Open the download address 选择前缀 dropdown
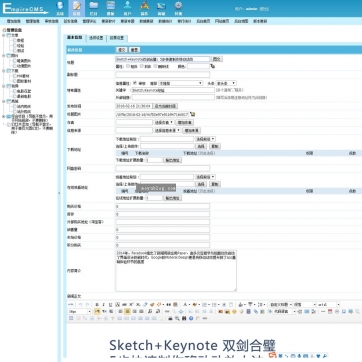Screen dimensions: 362x362 coord(205,139)
